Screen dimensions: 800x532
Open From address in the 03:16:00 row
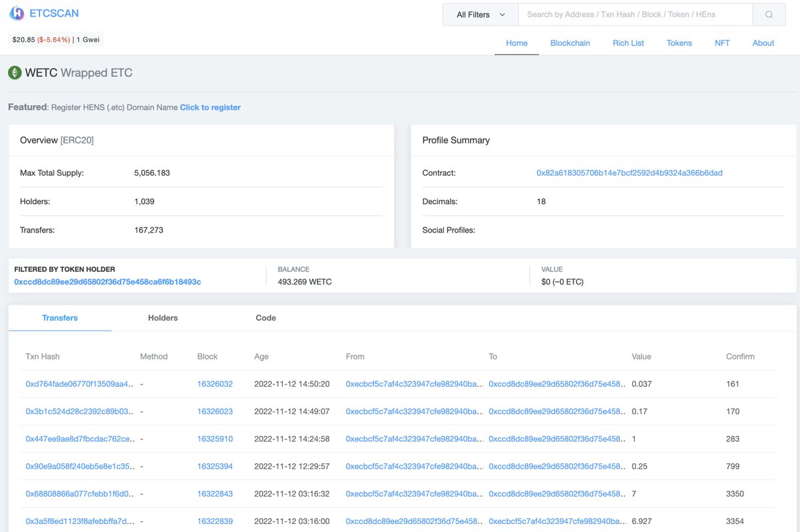pos(415,521)
